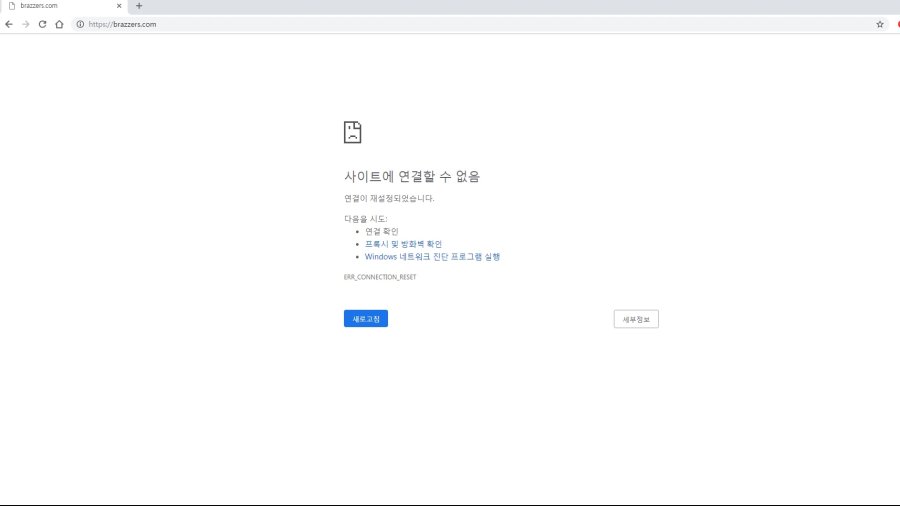Click the sad page error icon
The width and height of the screenshot is (900, 506).
click(352, 132)
